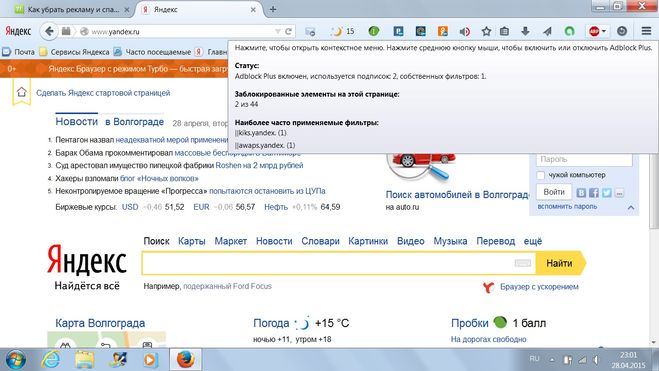Open the Adblock Plus dropdown arrow
659x371 pixels.
tap(604, 32)
